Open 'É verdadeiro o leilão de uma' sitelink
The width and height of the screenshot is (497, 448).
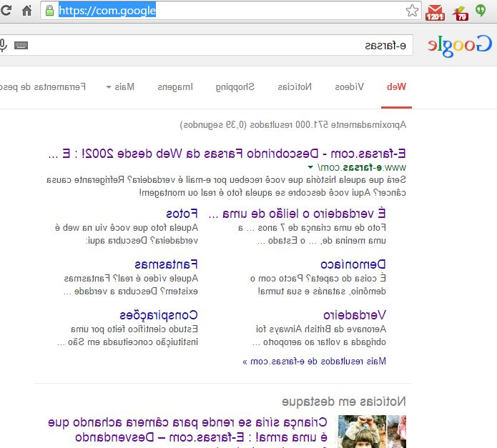tap(297, 214)
